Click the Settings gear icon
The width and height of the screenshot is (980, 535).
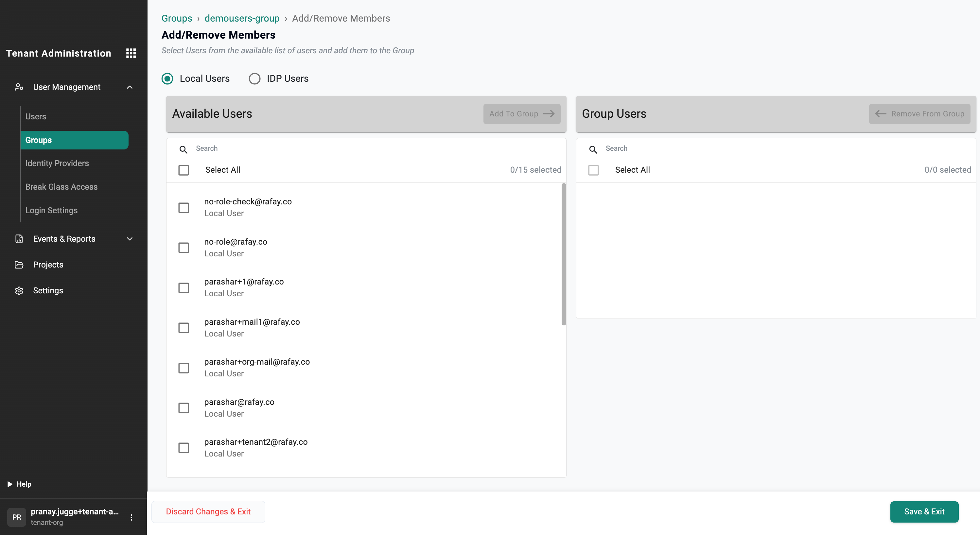pyautogui.click(x=19, y=290)
